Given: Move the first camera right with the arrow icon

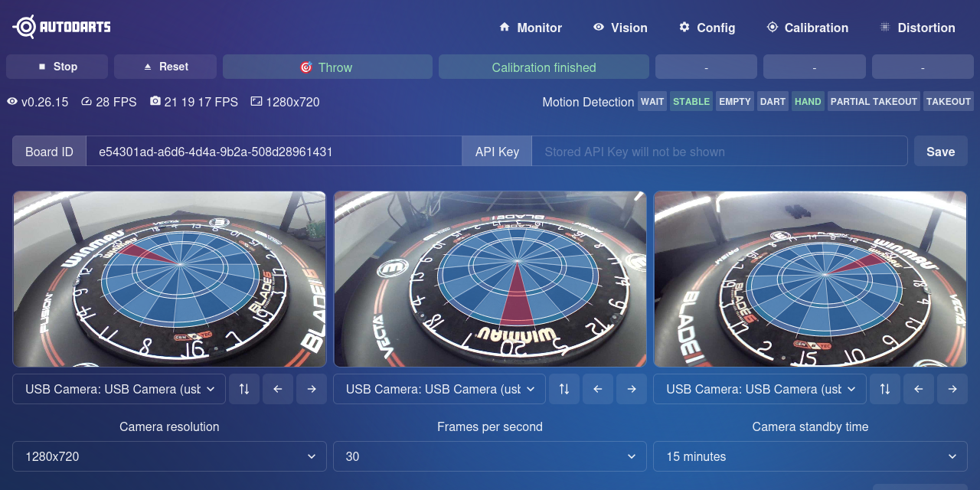Looking at the screenshot, I should click(311, 389).
